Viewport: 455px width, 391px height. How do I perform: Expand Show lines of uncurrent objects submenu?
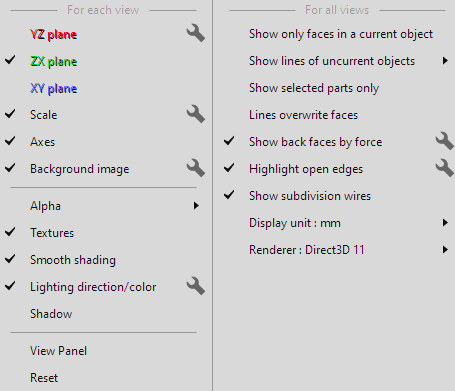(x=445, y=61)
